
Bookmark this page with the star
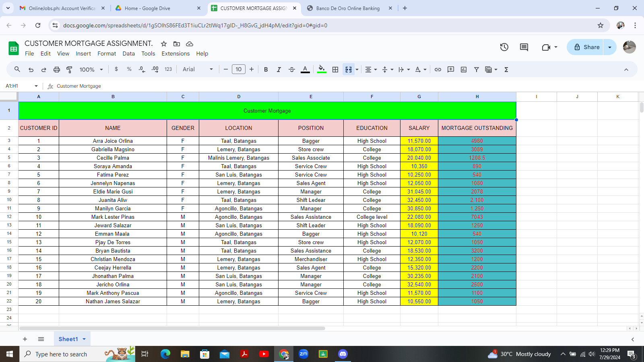click(x=601, y=25)
